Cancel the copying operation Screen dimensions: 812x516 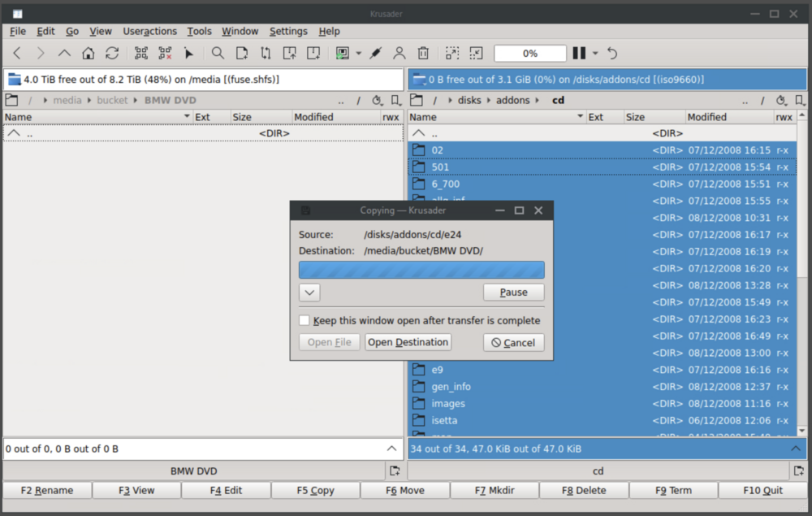tap(514, 342)
